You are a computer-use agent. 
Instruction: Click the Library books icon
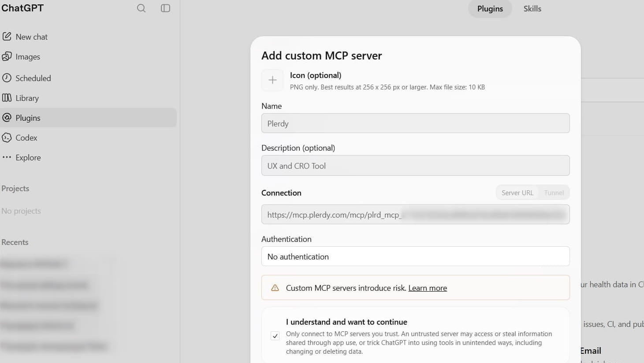click(x=7, y=98)
